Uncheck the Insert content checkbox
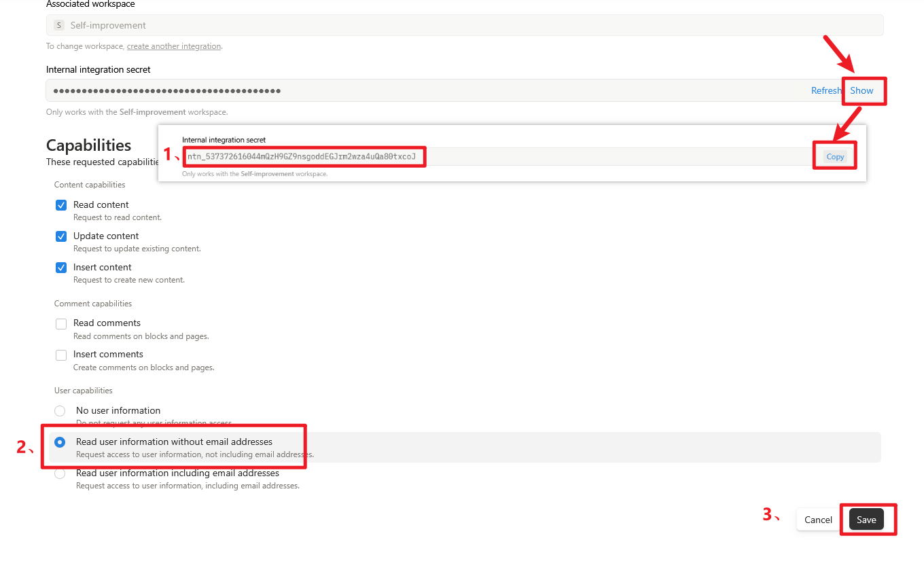 point(61,268)
